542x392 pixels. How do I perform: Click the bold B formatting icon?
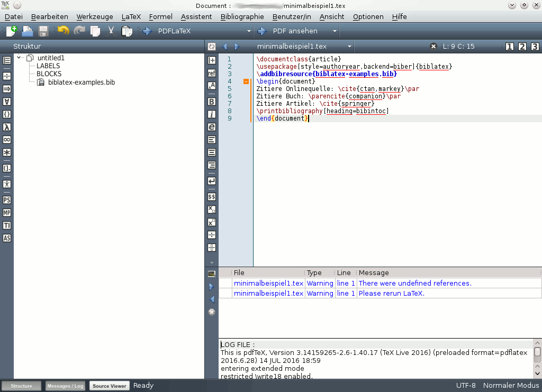[212, 102]
